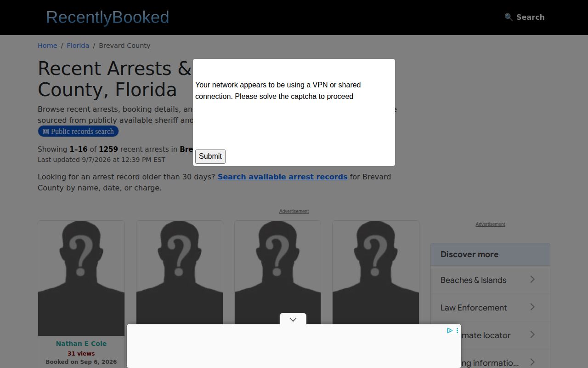The height and width of the screenshot is (368, 588).
Task: Expand the Inmate locator chevron
Action: [532, 334]
